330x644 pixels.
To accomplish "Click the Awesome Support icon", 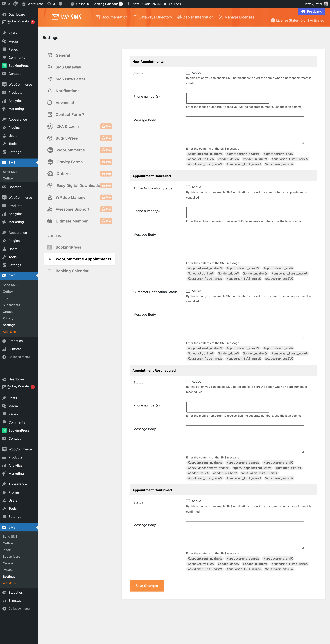I will pos(50,209).
